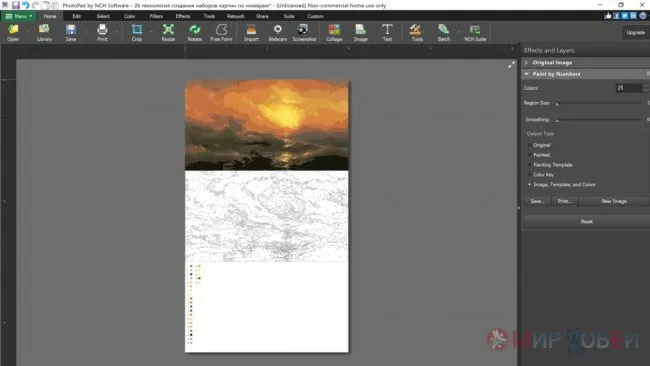
Task: Switch to the Custom tab
Action: pyautogui.click(x=315, y=16)
